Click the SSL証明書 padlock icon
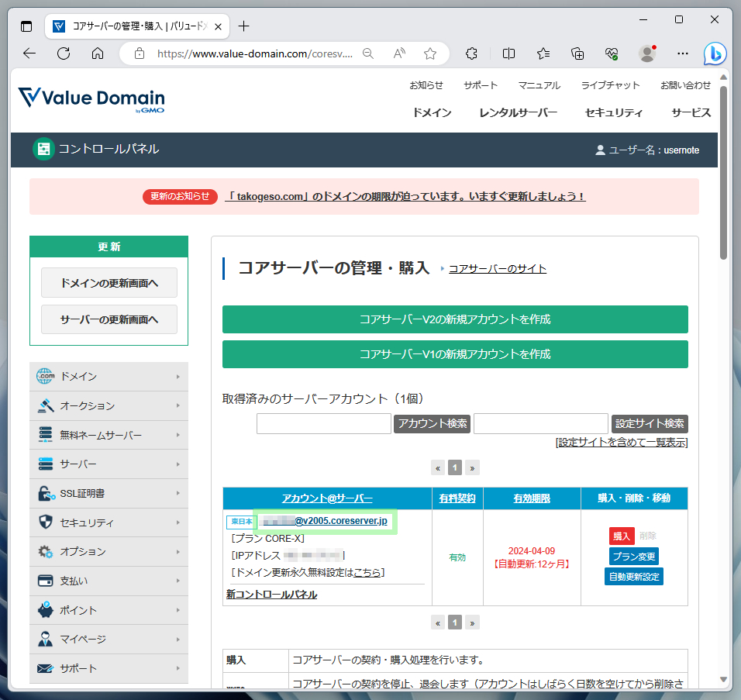 (46, 493)
